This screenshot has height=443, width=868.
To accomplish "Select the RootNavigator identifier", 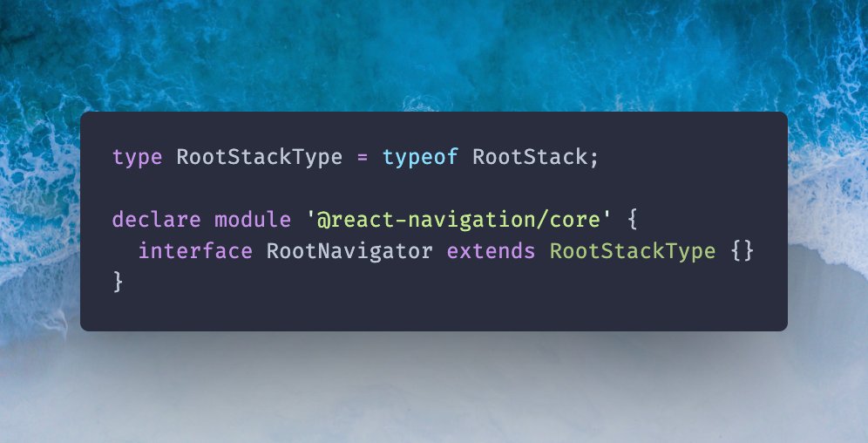I will pos(349,251).
